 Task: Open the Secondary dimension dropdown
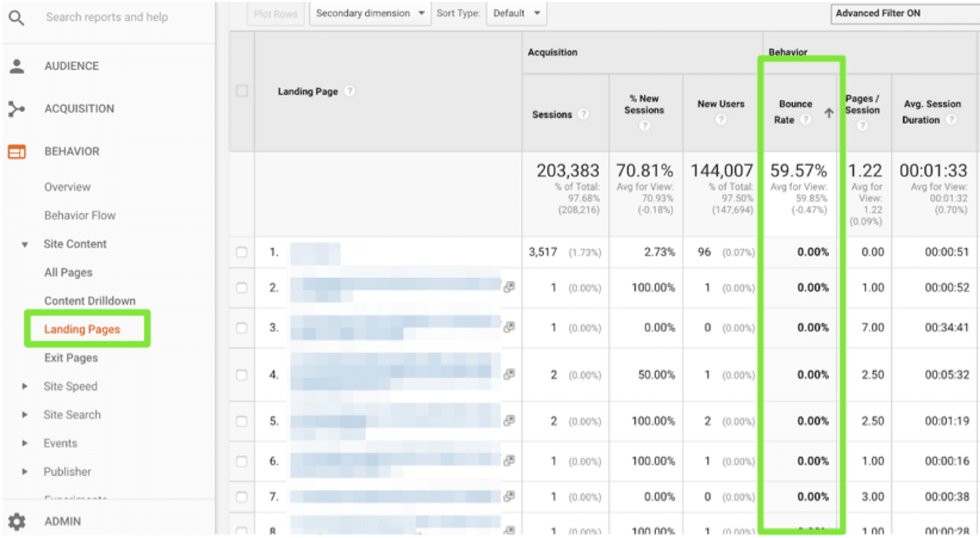[x=370, y=13]
